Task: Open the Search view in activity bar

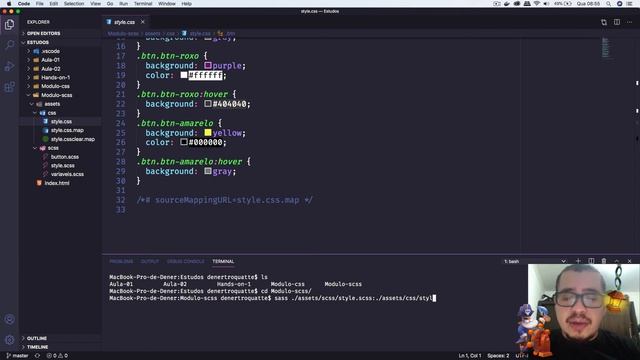Action: click(9, 44)
